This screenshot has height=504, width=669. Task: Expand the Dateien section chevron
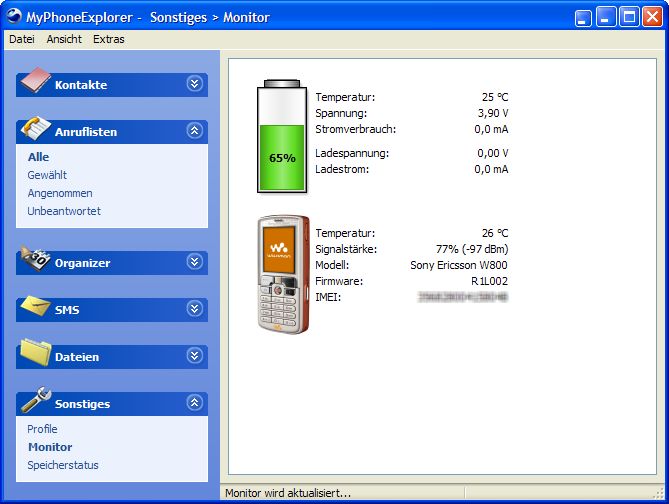(x=194, y=356)
